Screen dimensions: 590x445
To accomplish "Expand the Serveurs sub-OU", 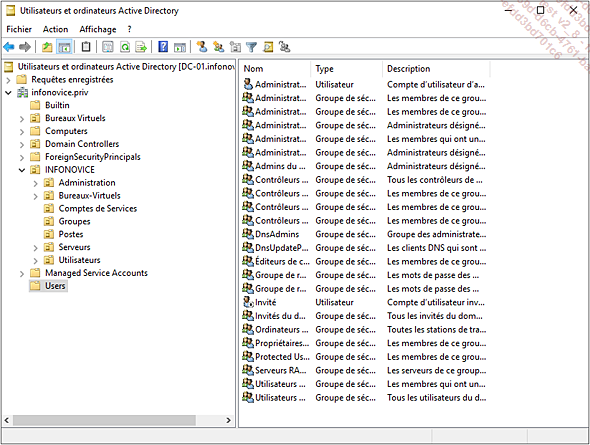I will pos(35,248).
